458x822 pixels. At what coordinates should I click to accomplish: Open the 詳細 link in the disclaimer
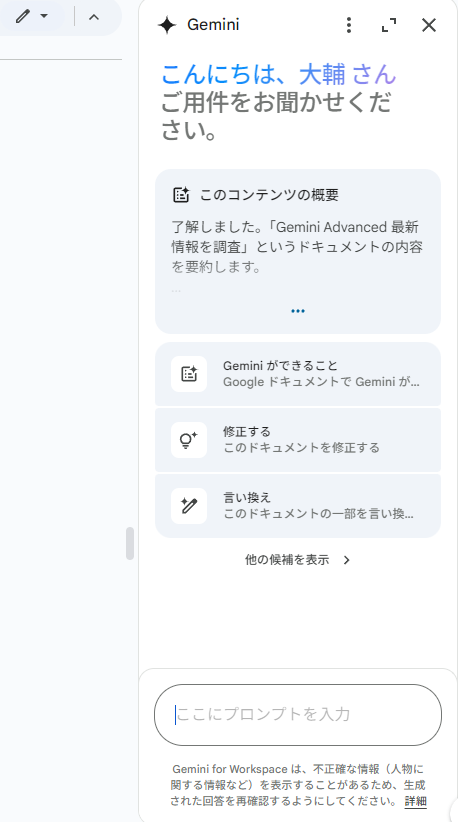(416, 801)
